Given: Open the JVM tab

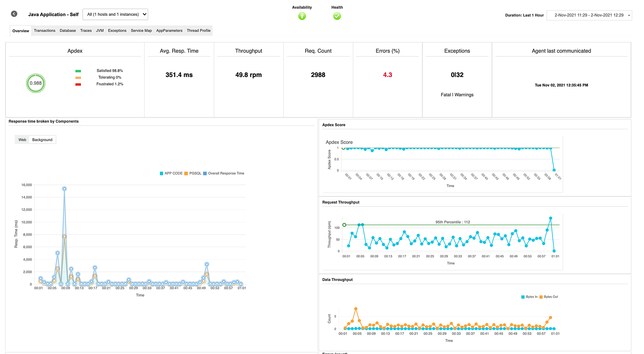Looking at the screenshot, I should pyautogui.click(x=100, y=31).
